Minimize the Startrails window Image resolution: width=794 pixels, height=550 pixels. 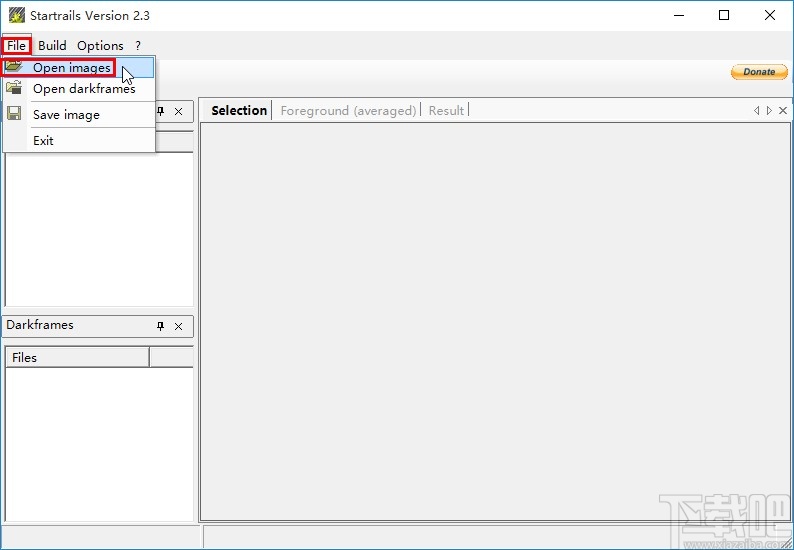click(679, 15)
